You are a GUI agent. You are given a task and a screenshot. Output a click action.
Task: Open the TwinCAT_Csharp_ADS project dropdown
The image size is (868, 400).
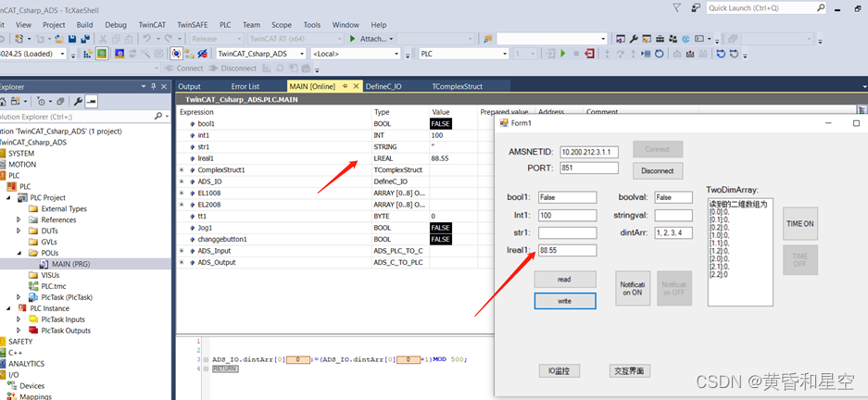pyautogui.click(x=259, y=54)
